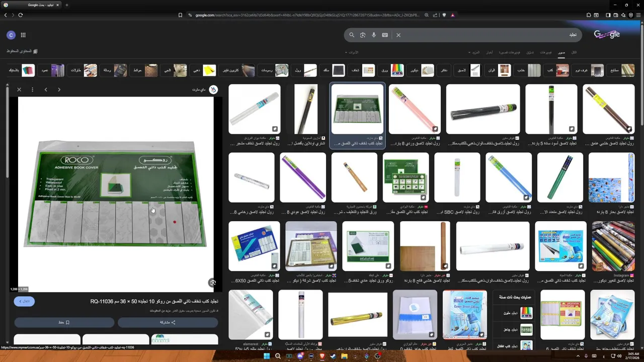This screenshot has width=644, height=362.
Task: Click the Brave shields lion icon in address bar
Action: [444, 15]
